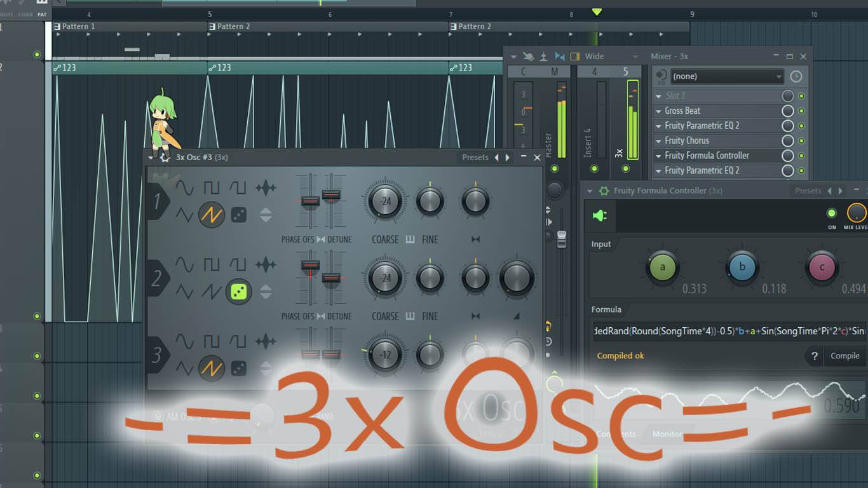
Task: Select saw wave shape for oscillator 1
Action: (212, 215)
